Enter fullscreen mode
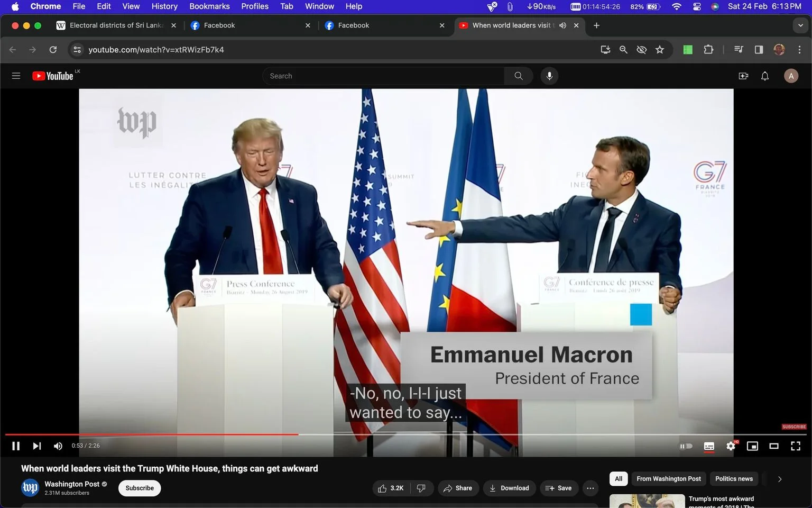The width and height of the screenshot is (812, 508). (795, 446)
